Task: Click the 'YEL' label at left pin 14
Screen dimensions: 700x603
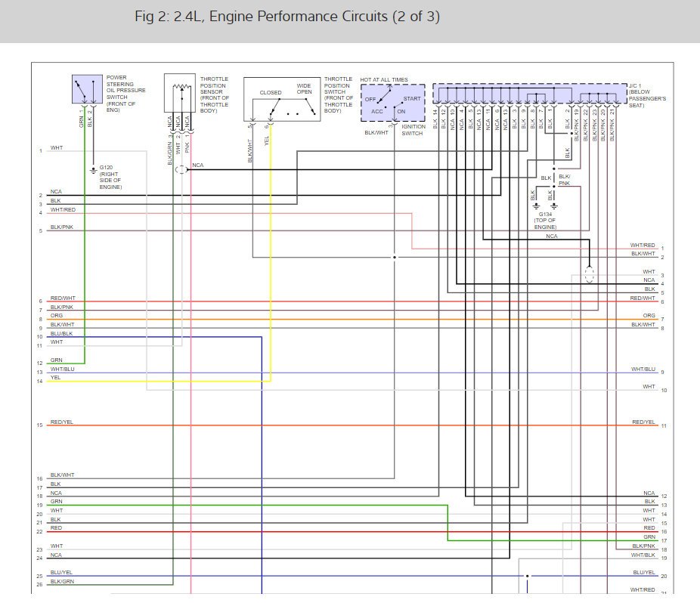Action: (55, 378)
